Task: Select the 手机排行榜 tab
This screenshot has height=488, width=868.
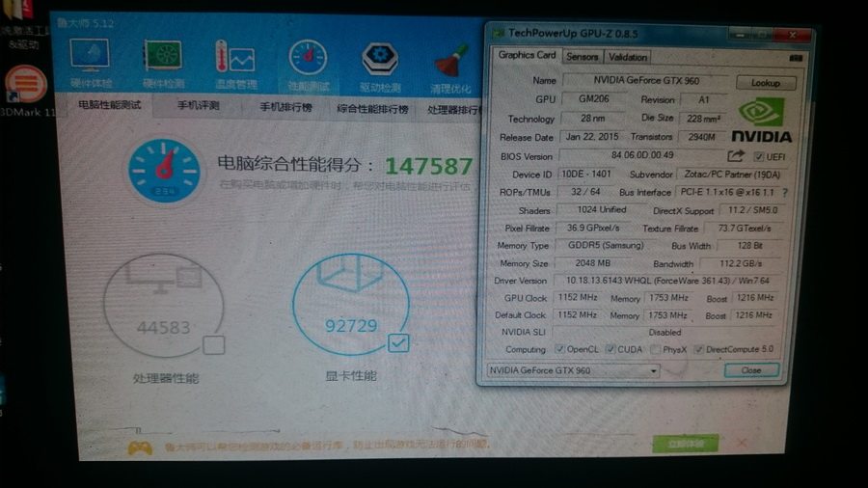Action: 285,107
